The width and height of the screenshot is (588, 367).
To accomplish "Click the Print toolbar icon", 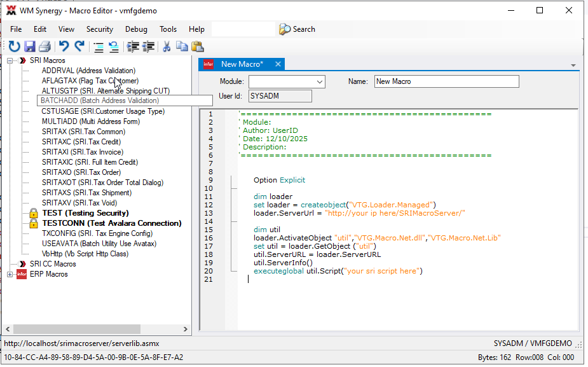I will tap(44, 46).
